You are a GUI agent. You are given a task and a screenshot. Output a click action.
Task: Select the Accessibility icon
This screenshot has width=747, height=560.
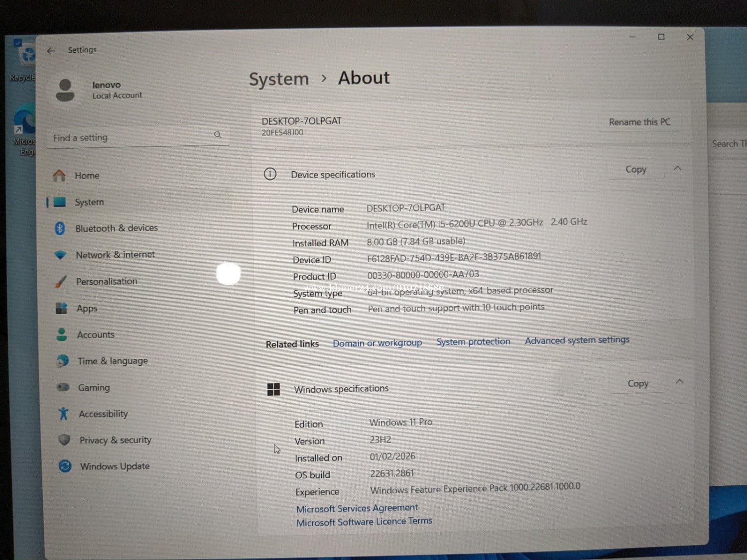(x=63, y=414)
